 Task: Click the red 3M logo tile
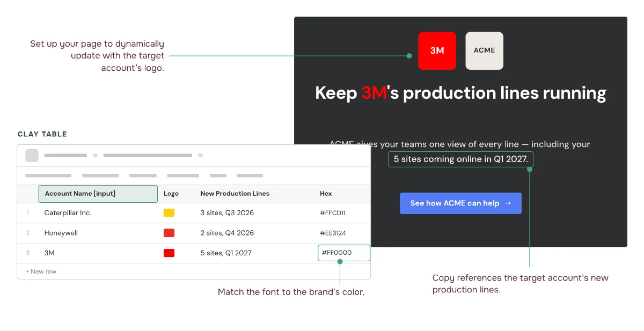coord(437,50)
